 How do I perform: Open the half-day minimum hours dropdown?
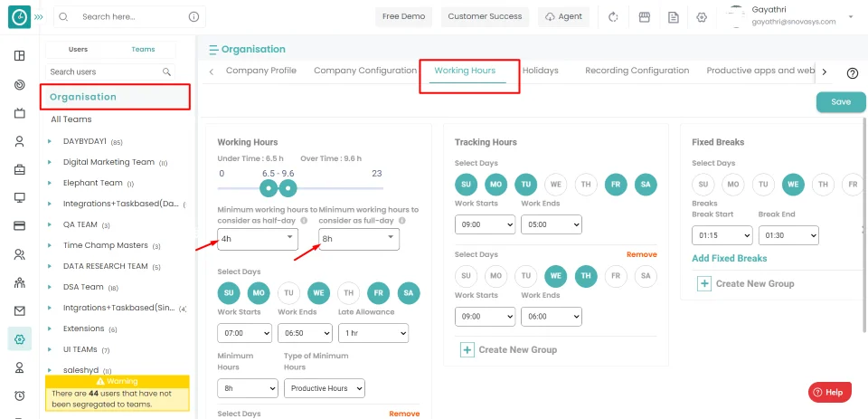click(258, 239)
